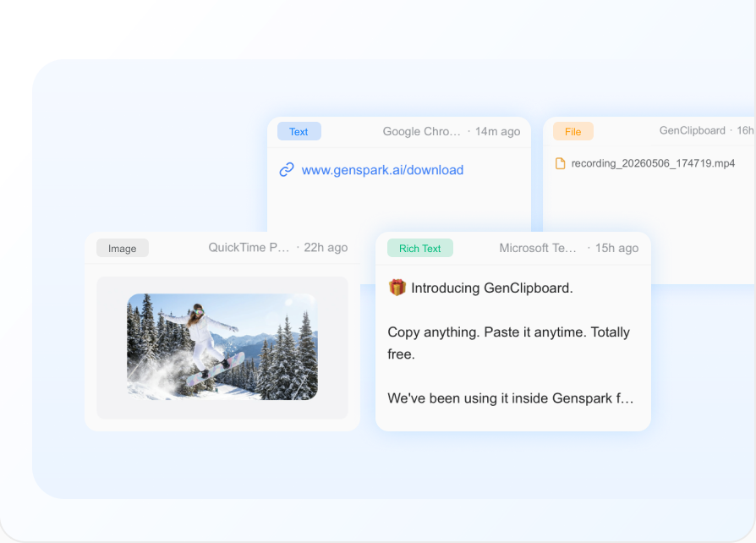Image resolution: width=756 pixels, height=543 pixels.
Task: Click the "GenClipboard" source label on File card
Action: tap(692, 131)
